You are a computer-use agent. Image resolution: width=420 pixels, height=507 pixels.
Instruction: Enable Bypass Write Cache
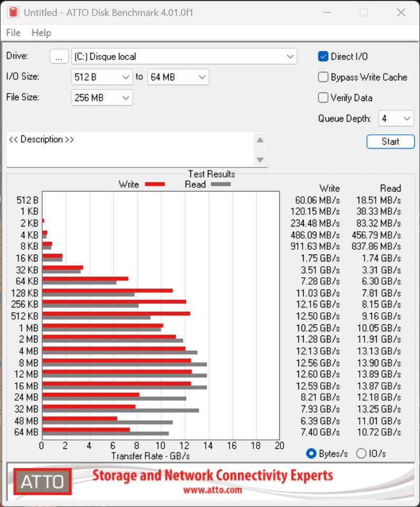click(x=323, y=77)
